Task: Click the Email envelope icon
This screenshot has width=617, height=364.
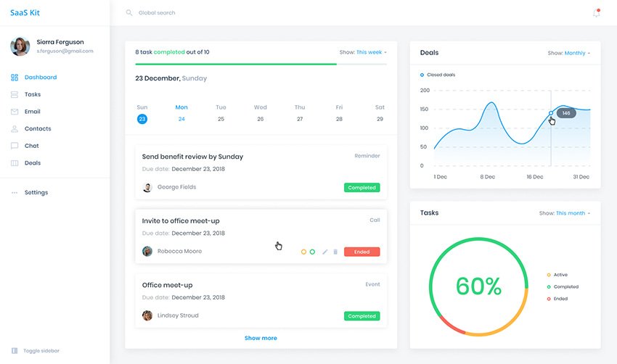Action: tap(15, 112)
